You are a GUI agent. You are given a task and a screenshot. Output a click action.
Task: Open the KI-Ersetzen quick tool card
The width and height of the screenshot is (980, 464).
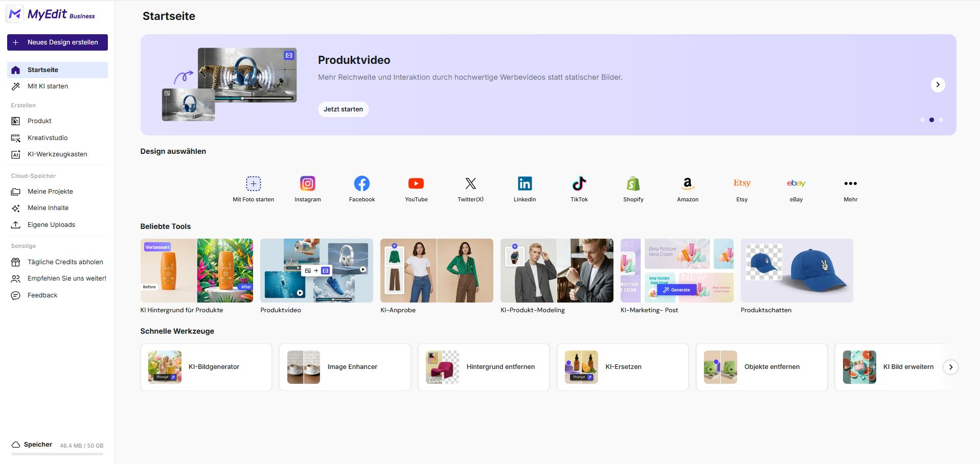tap(623, 367)
